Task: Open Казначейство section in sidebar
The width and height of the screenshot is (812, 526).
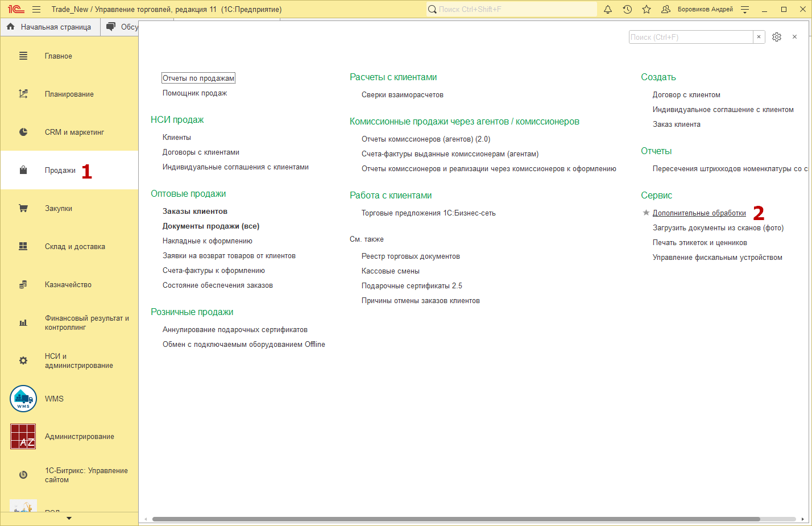Action: point(68,285)
